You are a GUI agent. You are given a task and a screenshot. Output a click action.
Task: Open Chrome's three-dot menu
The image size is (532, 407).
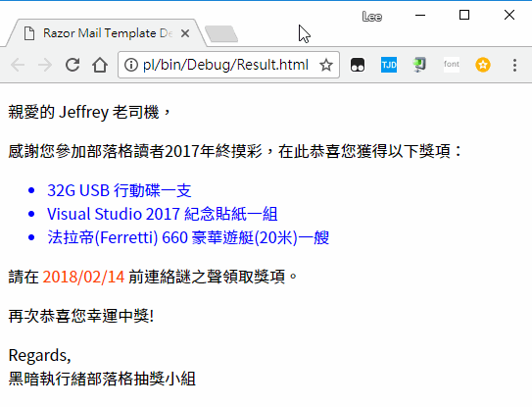click(514, 65)
